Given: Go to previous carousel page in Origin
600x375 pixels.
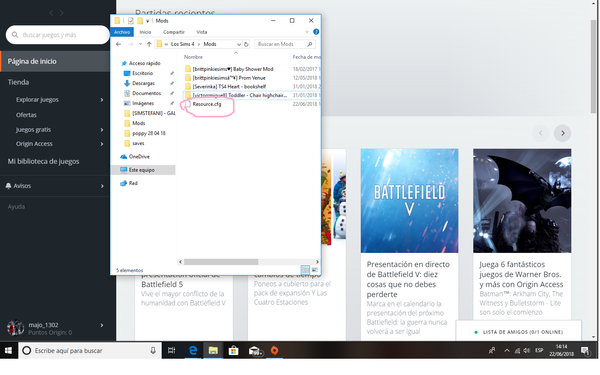Looking at the screenshot, I should pos(541,133).
